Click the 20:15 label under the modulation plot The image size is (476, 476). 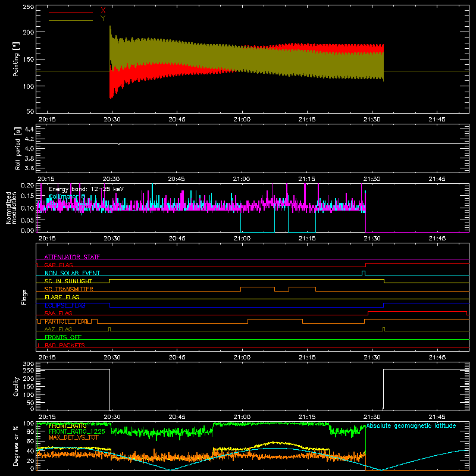47,239
